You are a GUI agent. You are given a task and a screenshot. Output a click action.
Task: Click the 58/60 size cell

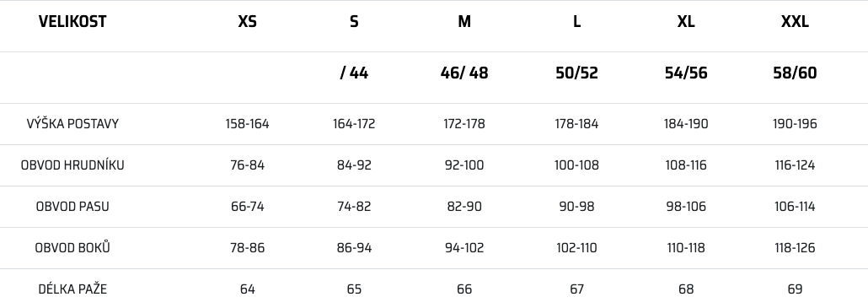795,73
